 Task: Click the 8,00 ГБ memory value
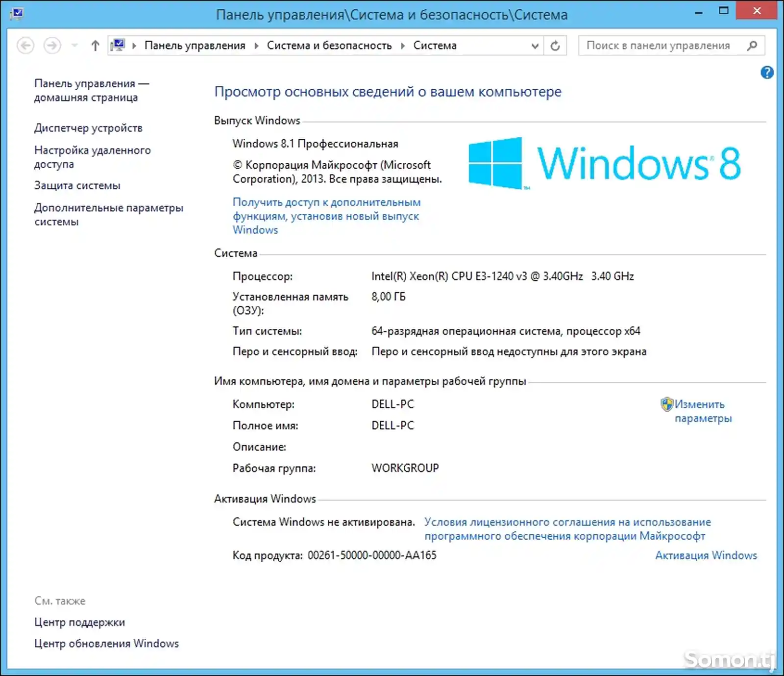click(389, 297)
